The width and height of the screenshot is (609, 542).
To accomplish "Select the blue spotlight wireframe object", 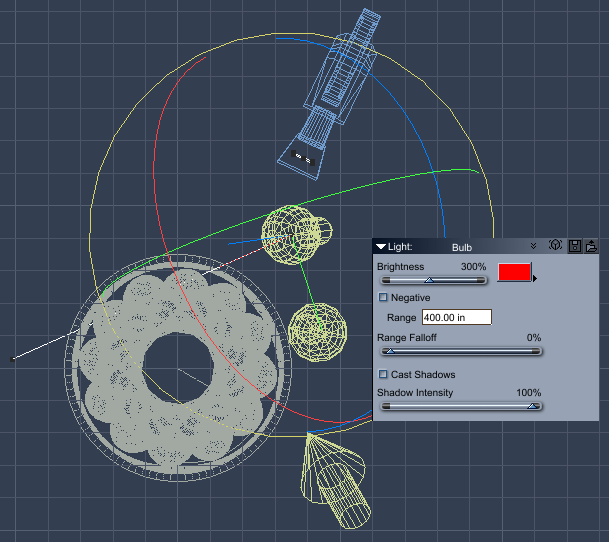I will pyautogui.click(x=331, y=93).
